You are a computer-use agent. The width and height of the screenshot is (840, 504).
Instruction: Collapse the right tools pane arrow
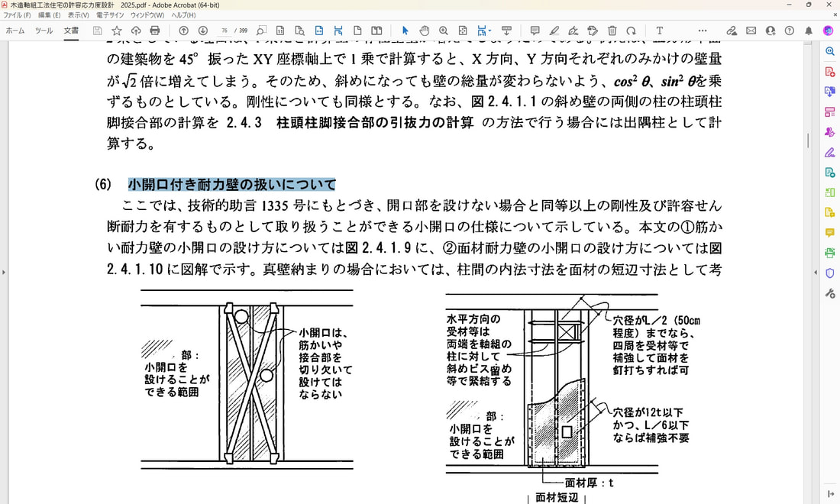[816, 272]
